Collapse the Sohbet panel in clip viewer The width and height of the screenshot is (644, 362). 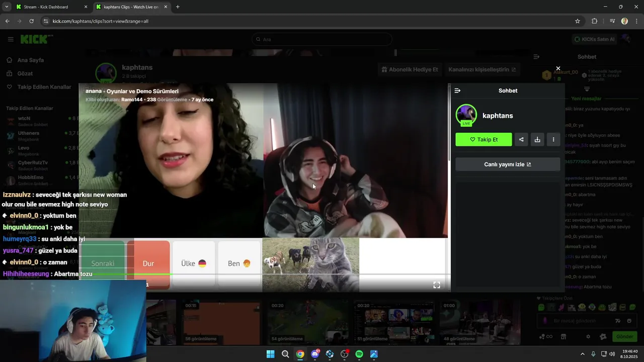[x=457, y=90]
